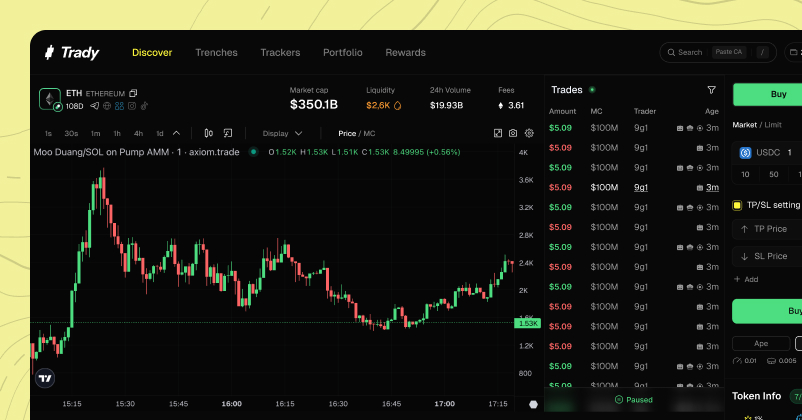This screenshot has height=420, width=802.
Task: Toggle the TP/SL setting checkbox
Action: (x=737, y=205)
